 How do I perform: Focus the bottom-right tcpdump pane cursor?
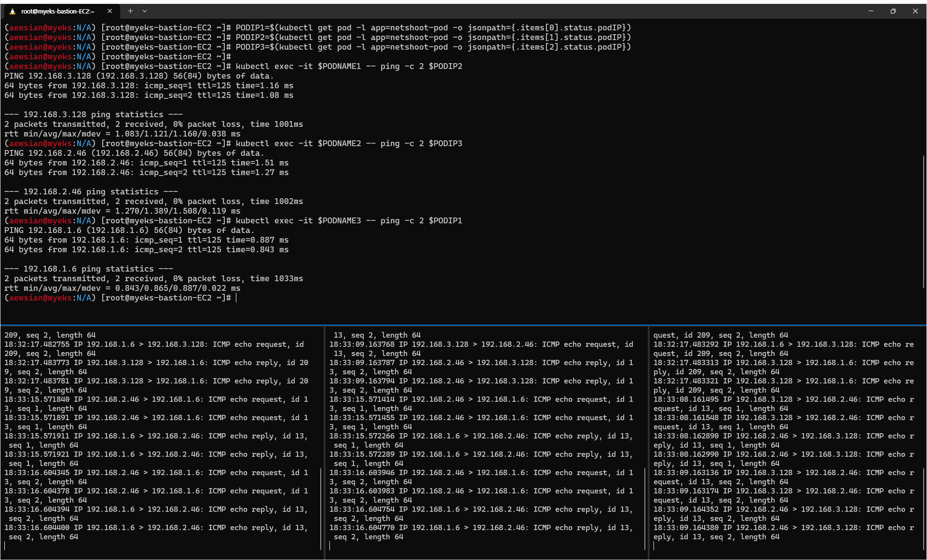click(654, 546)
